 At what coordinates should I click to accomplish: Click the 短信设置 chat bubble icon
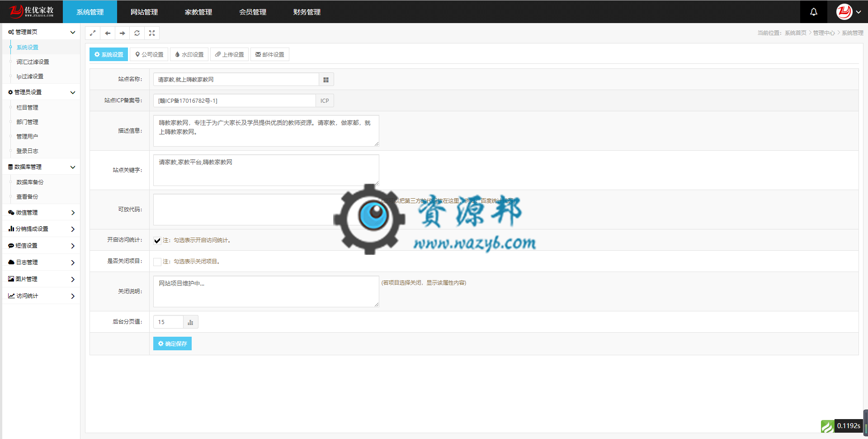tap(11, 246)
